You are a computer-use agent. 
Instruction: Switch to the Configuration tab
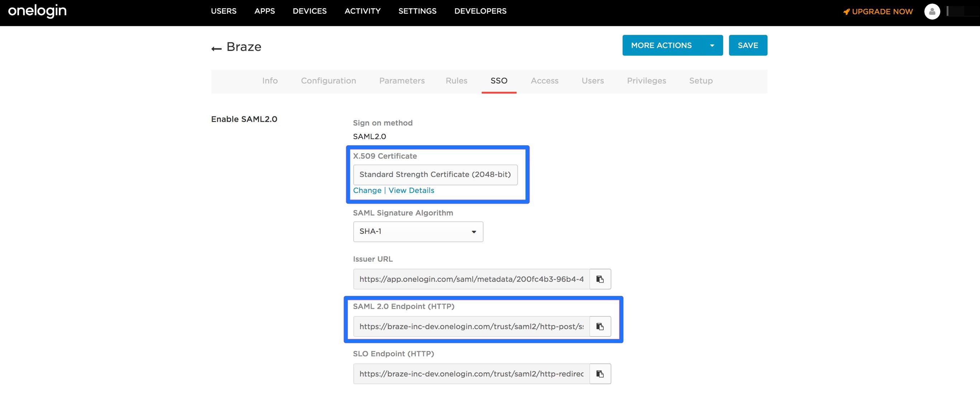pyautogui.click(x=328, y=81)
